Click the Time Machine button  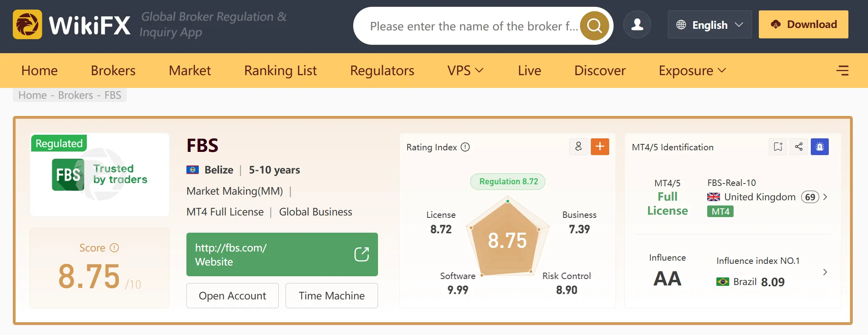click(x=332, y=296)
